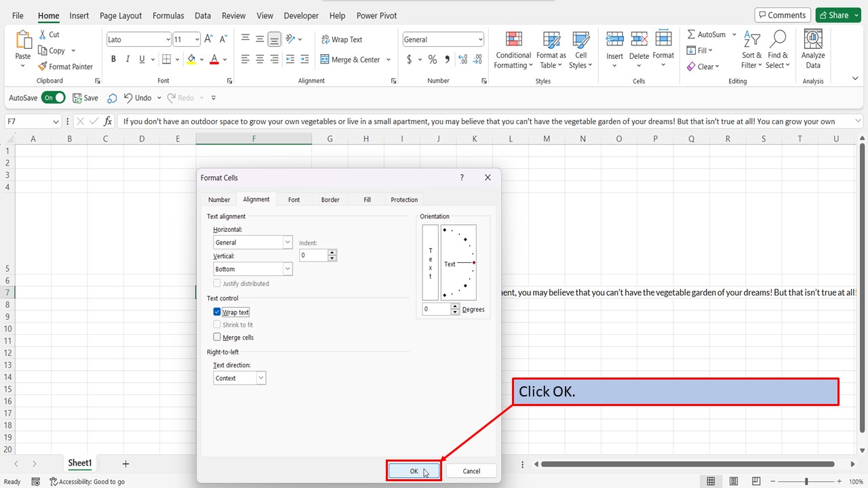Expand the font size dropdown
Image resolution: width=868 pixels, height=488 pixels.
coord(197,39)
